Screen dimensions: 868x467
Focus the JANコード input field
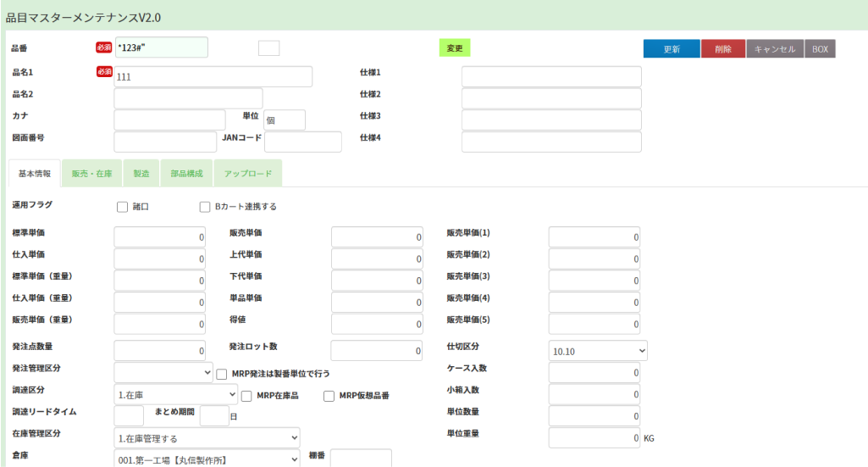(302, 142)
